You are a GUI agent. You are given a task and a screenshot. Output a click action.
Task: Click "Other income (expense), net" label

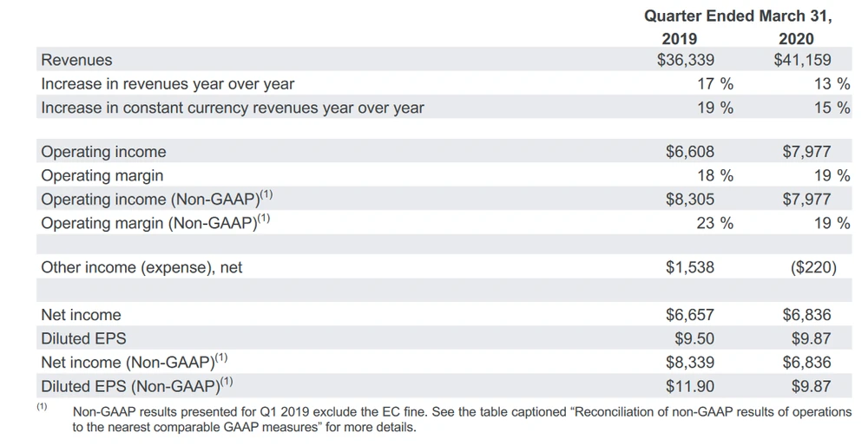pos(141,267)
